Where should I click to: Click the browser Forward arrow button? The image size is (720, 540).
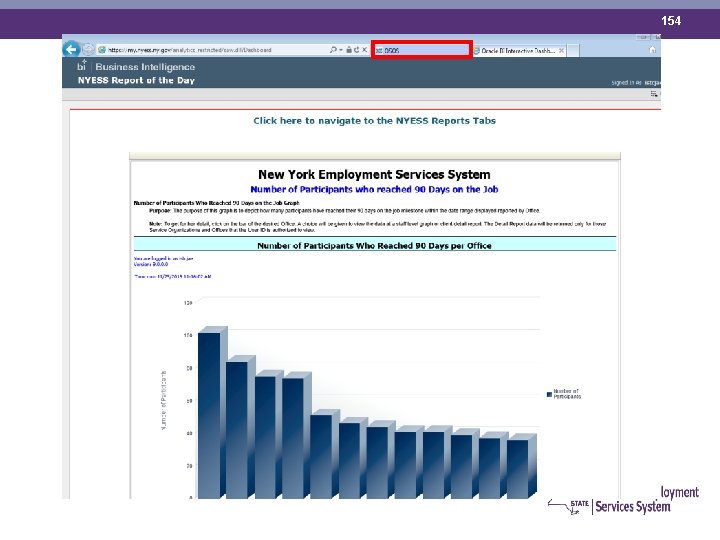click(x=89, y=50)
